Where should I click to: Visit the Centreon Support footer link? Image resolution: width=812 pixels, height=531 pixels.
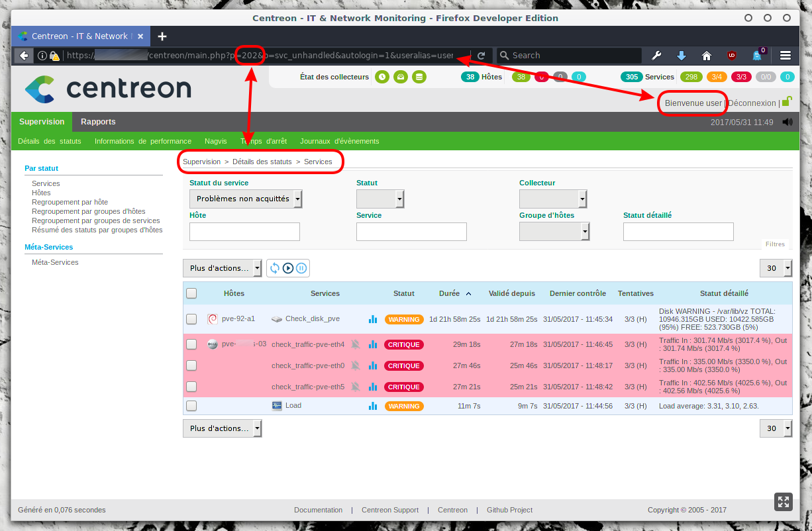tap(390, 510)
